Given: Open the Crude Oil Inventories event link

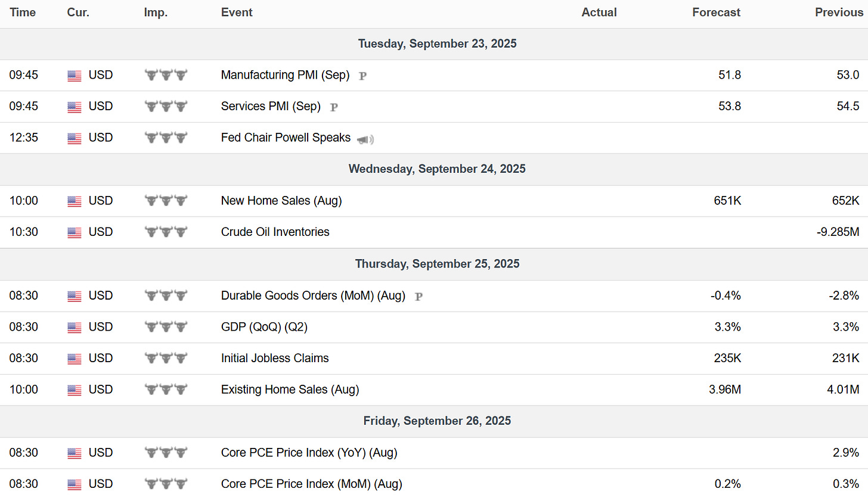Looking at the screenshot, I should pyautogui.click(x=275, y=232).
